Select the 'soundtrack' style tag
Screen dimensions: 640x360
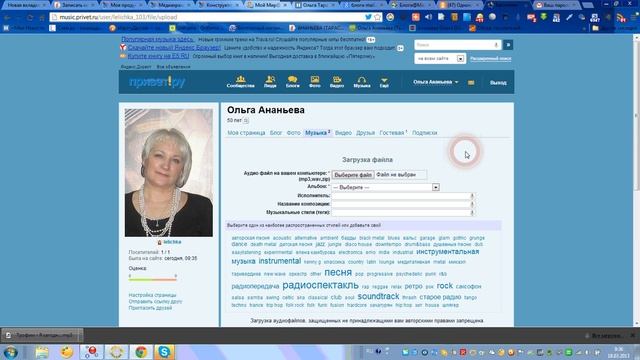tap(378, 296)
